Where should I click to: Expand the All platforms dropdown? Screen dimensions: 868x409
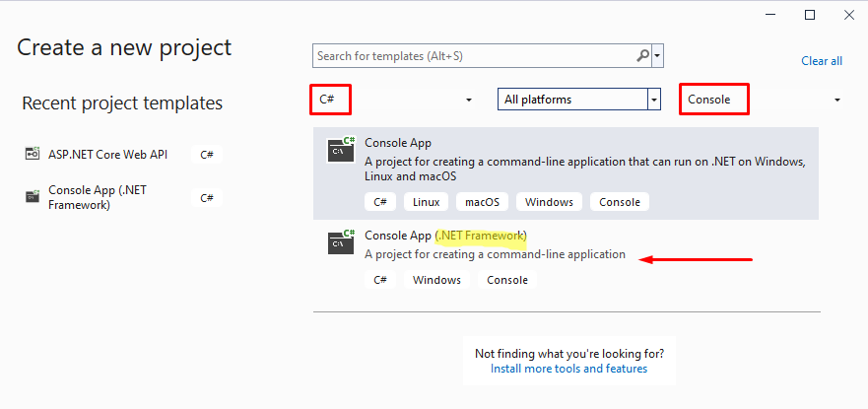pos(653,100)
